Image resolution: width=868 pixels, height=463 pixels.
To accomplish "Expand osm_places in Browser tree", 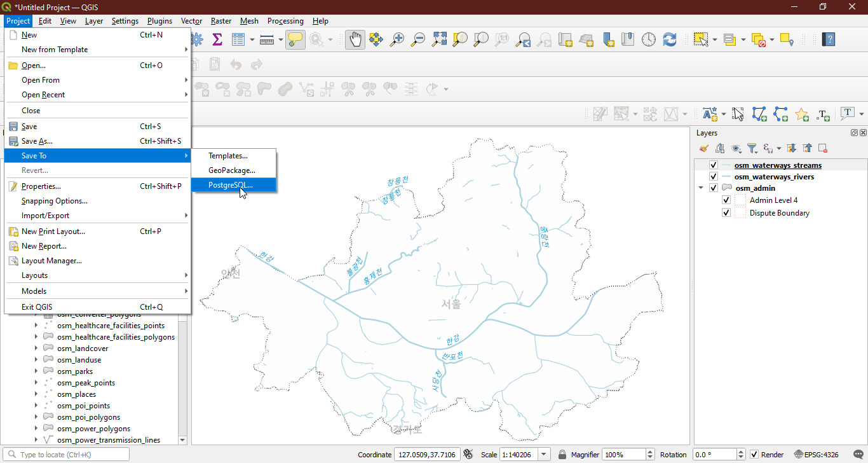I will click(x=36, y=394).
